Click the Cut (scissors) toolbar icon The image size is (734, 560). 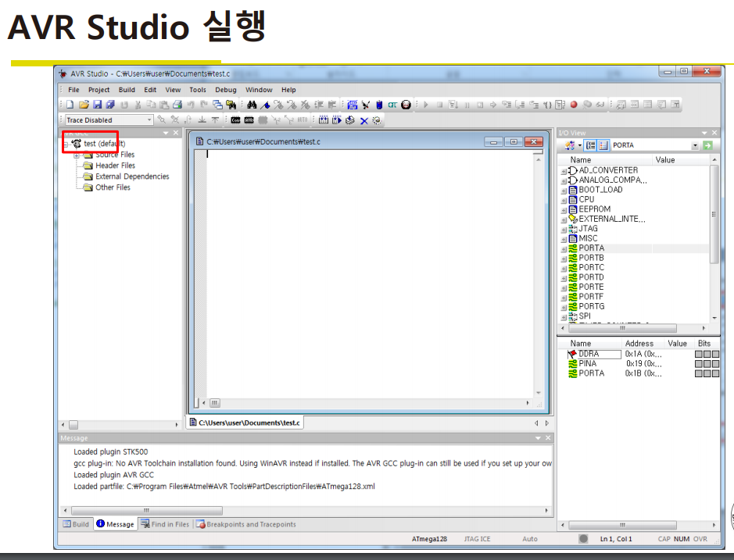[x=139, y=103]
